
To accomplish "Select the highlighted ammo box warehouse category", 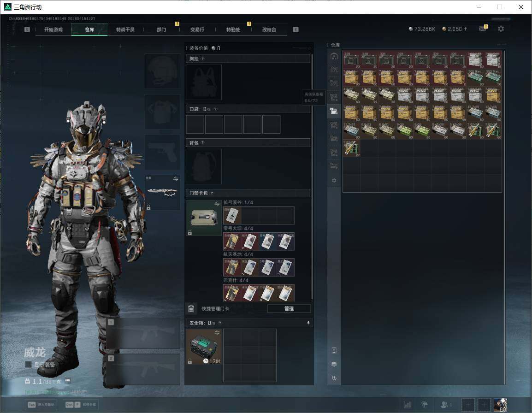I will [334, 111].
